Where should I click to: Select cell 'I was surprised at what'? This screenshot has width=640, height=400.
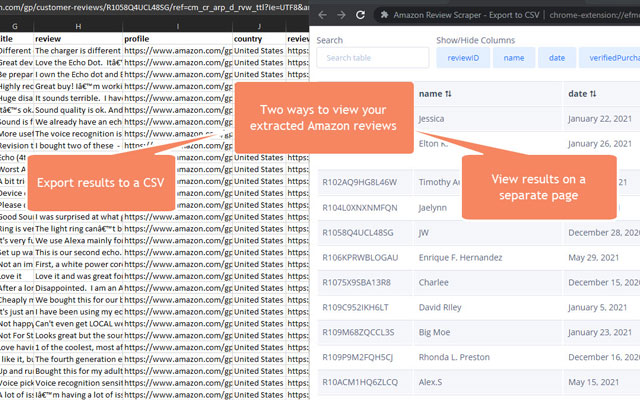pyautogui.click(x=78, y=217)
